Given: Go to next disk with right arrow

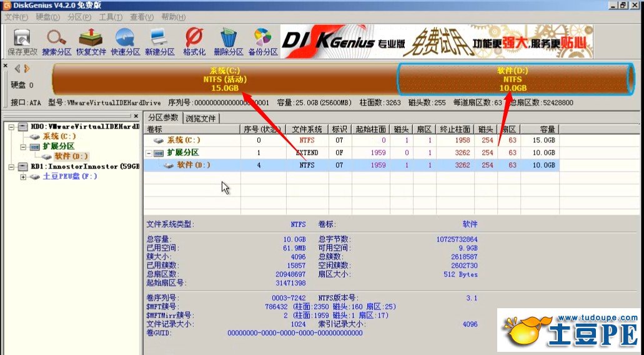Looking at the screenshot, I should [27, 69].
